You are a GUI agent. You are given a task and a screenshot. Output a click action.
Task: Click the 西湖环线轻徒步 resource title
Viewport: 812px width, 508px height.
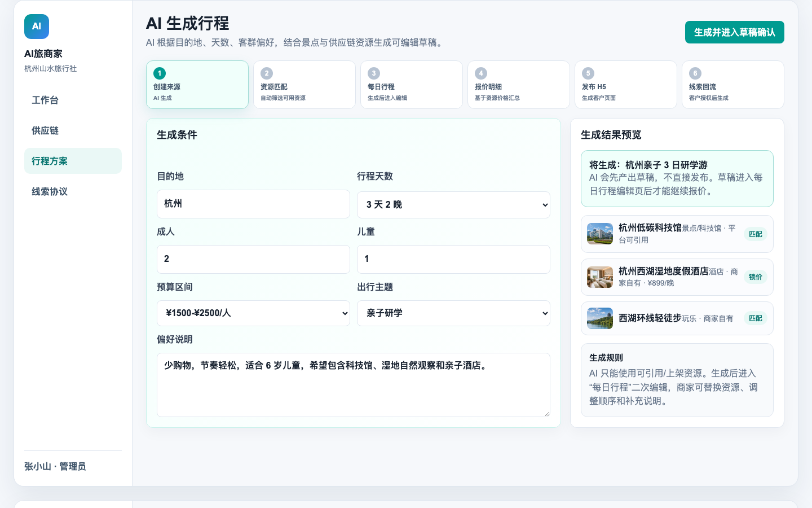point(650,318)
